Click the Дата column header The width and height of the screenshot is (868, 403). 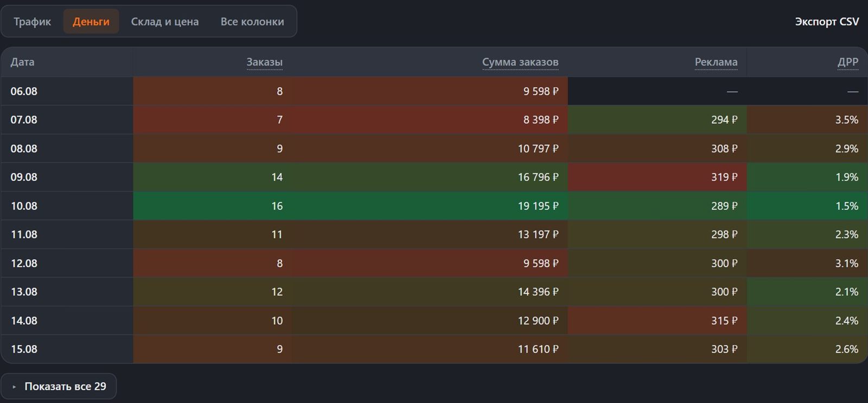pos(22,62)
